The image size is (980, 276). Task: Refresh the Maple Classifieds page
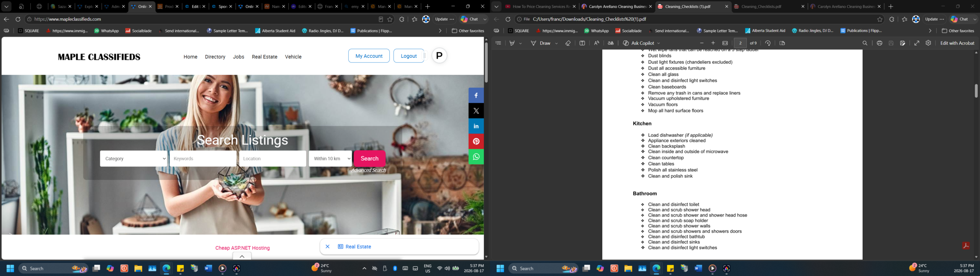tap(18, 19)
